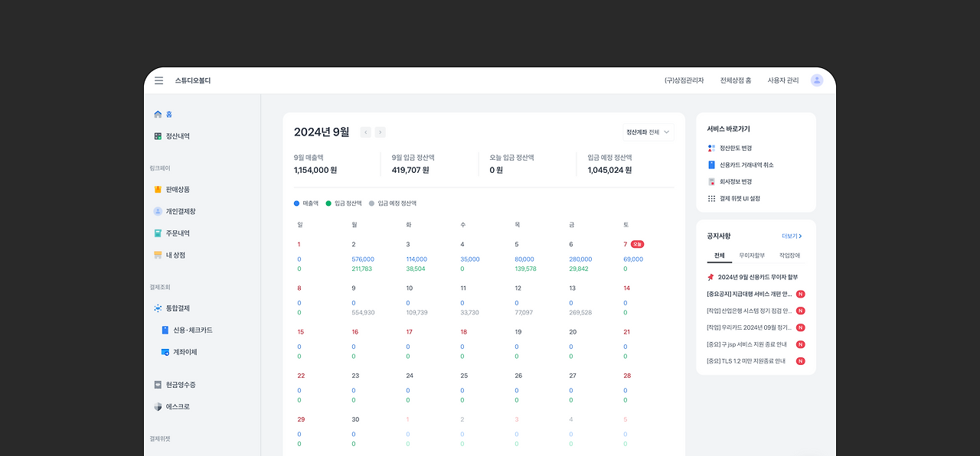Open the user profile avatar
The image size is (980, 456).
tap(817, 80)
